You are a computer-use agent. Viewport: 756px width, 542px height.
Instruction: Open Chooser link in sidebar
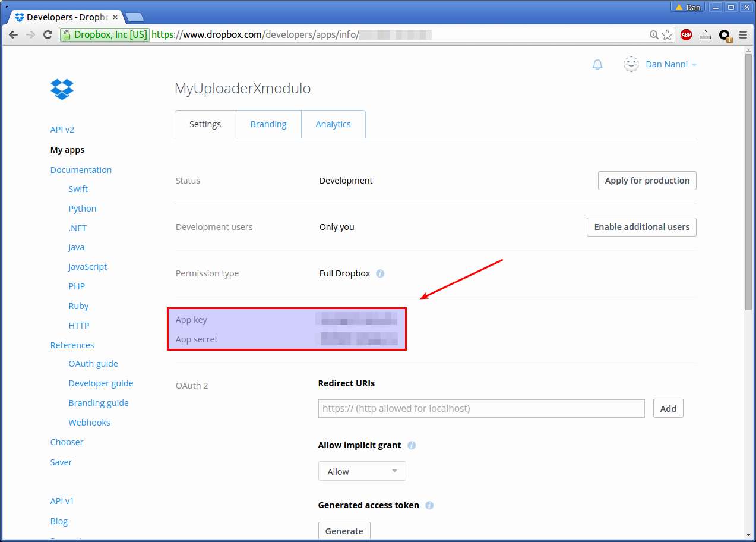(67, 442)
